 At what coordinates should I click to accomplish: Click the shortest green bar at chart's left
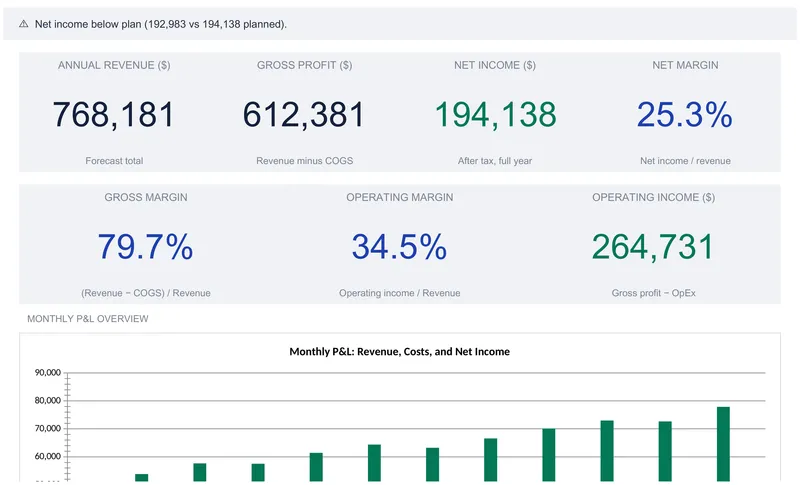[141, 478]
